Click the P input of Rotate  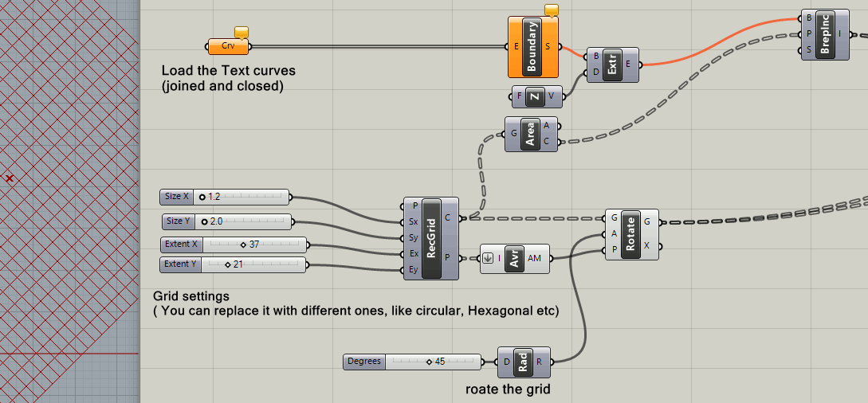[x=615, y=250]
